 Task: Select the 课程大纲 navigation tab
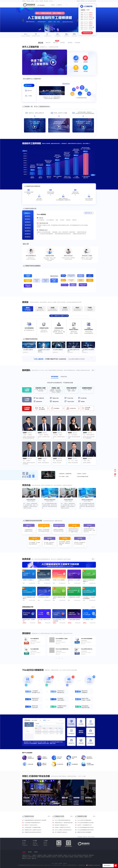click(x=48, y=42)
